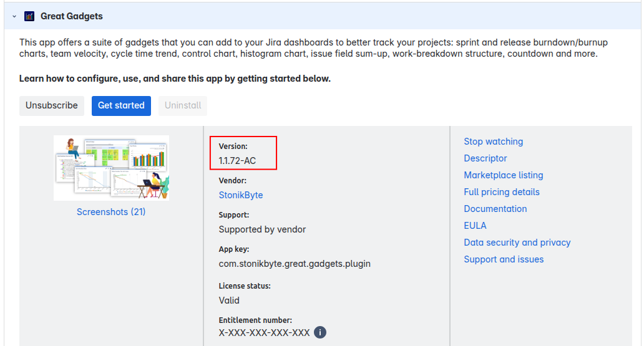
Task: Open the app screenshots thumbnail image
Action: pos(111,168)
